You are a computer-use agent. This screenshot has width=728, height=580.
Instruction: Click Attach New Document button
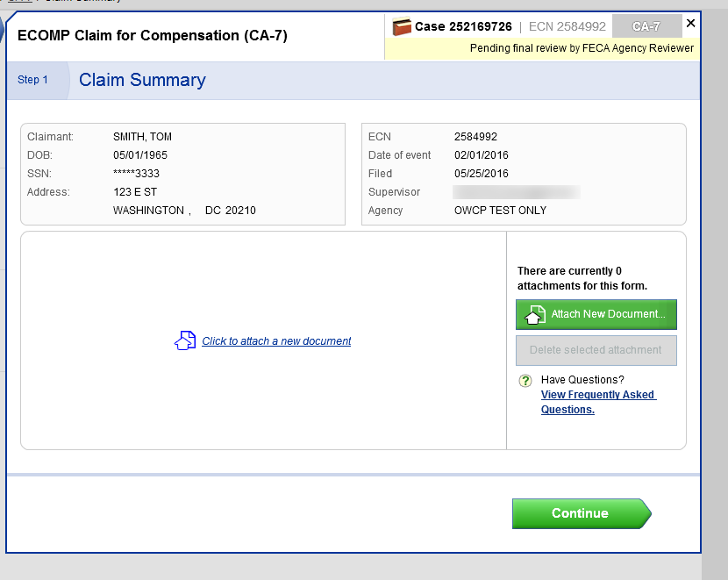(x=596, y=314)
